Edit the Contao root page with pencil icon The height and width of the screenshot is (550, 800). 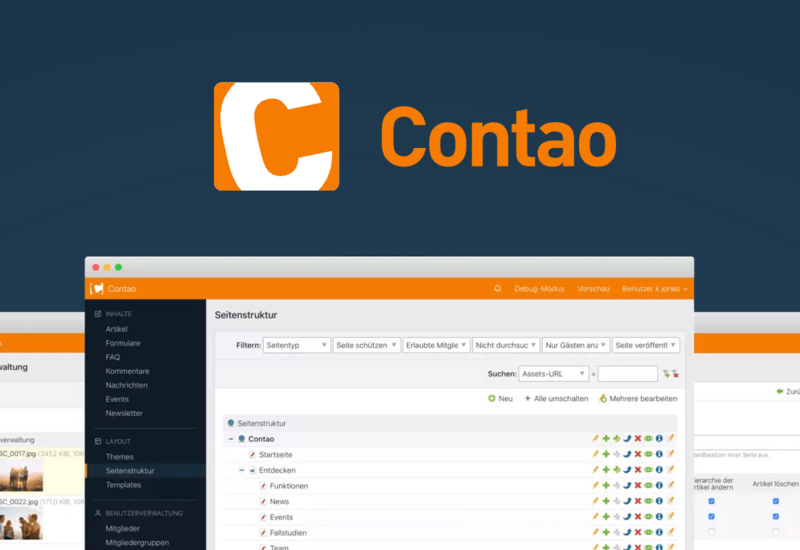coord(595,439)
